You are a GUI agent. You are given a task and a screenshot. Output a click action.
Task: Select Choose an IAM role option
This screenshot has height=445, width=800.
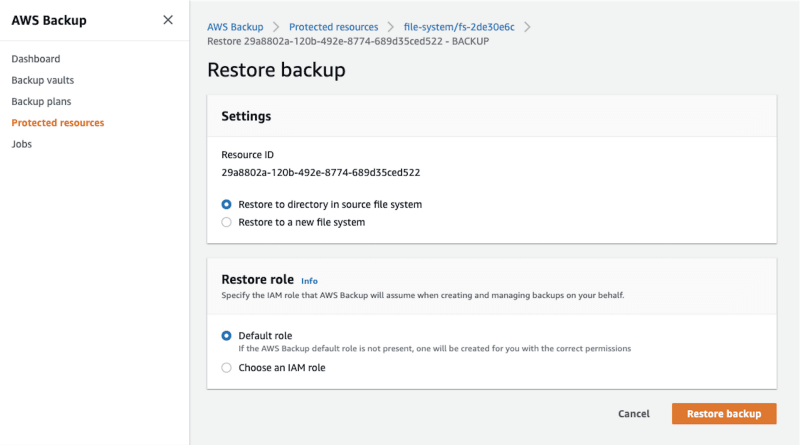[227, 367]
